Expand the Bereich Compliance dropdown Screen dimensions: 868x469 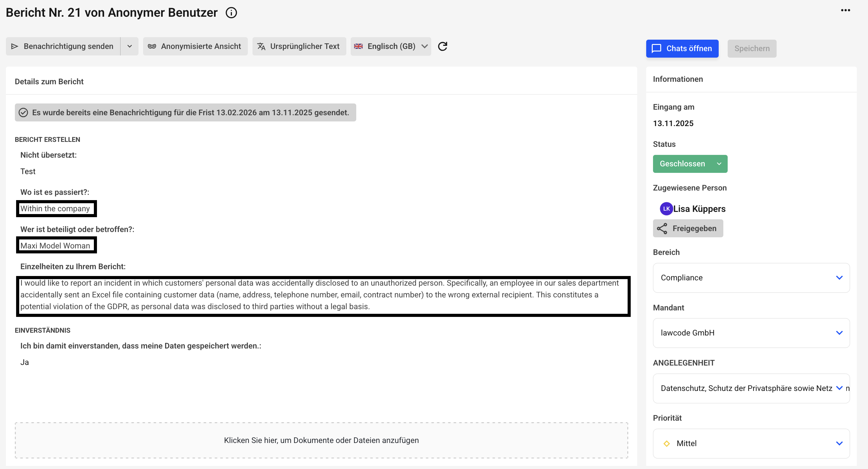751,278
